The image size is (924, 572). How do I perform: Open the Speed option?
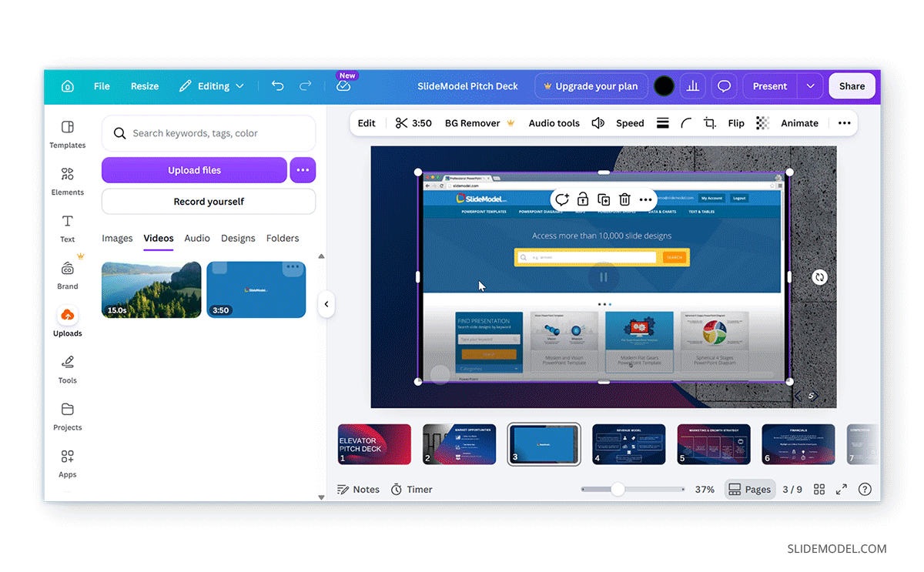point(630,123)
